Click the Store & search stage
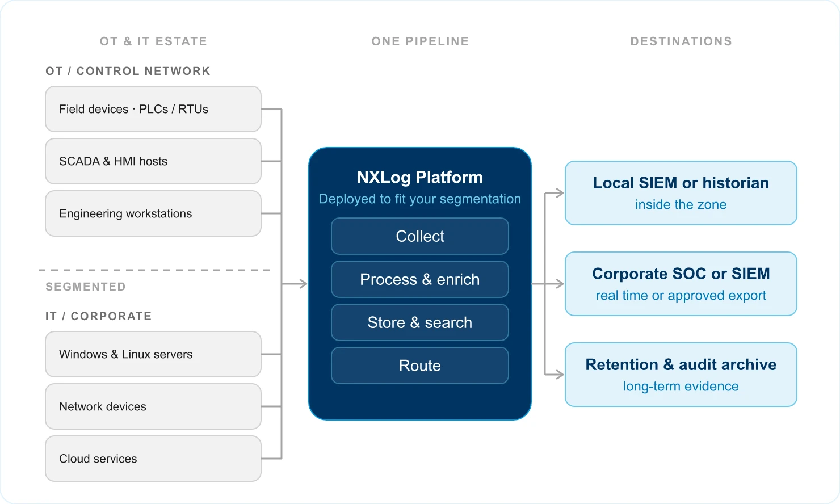The image size is (840, 504). pyautogui.click(x=420, y=322)
